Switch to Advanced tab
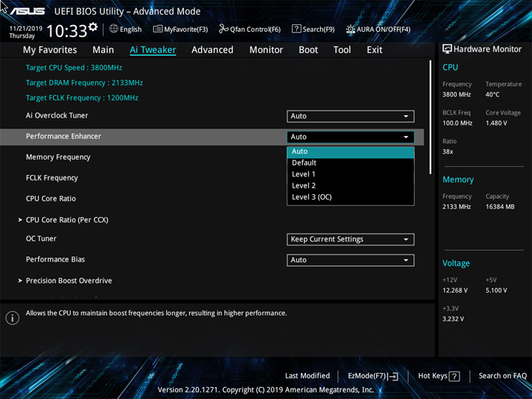 (x=212, y=50)
